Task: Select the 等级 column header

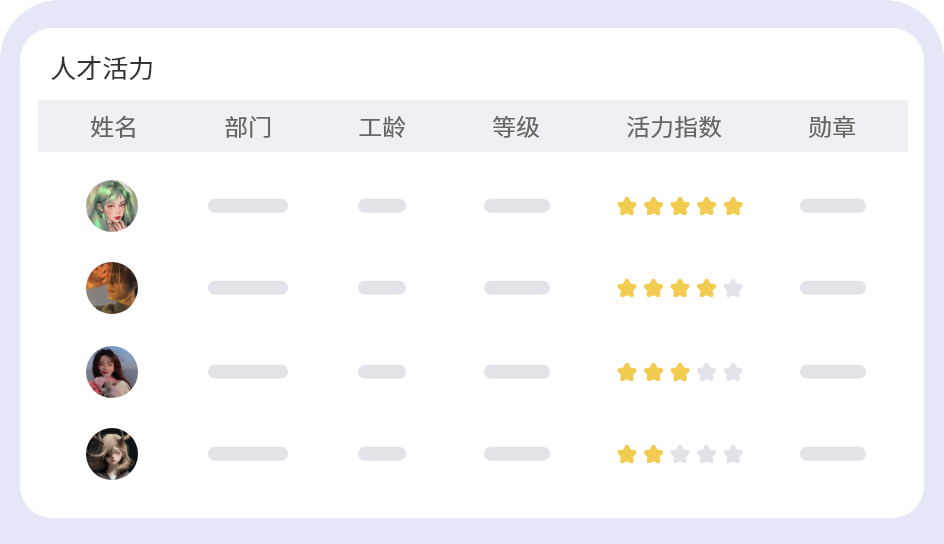Action: point(516,127)
